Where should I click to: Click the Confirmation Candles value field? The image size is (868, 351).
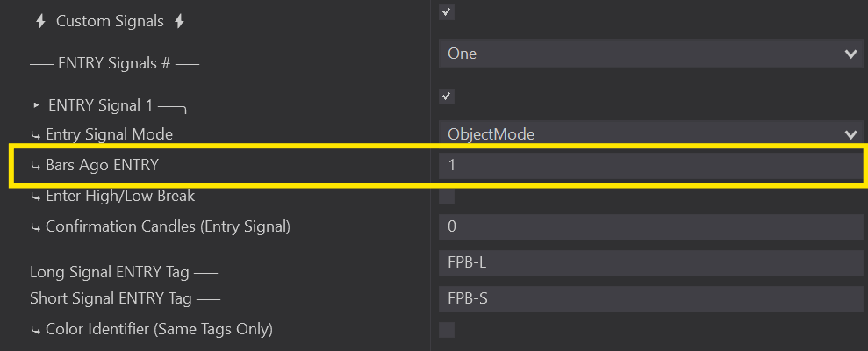pos(649,226)
